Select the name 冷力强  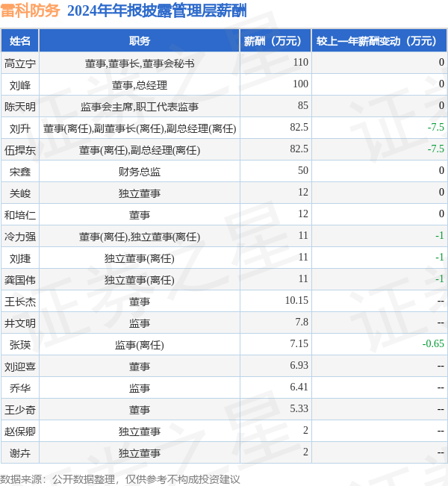(x=20, y=237)
